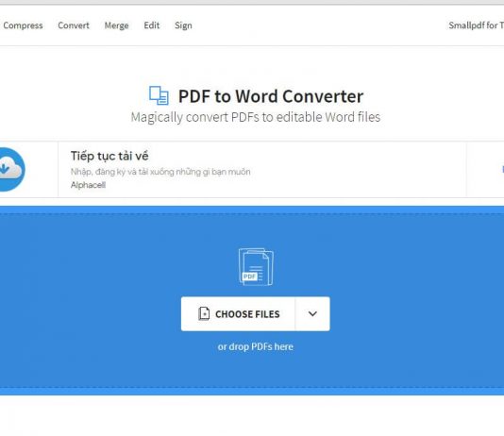
Task: Click the 'PDF to Word Converter' heading
Action: [271, 96]
